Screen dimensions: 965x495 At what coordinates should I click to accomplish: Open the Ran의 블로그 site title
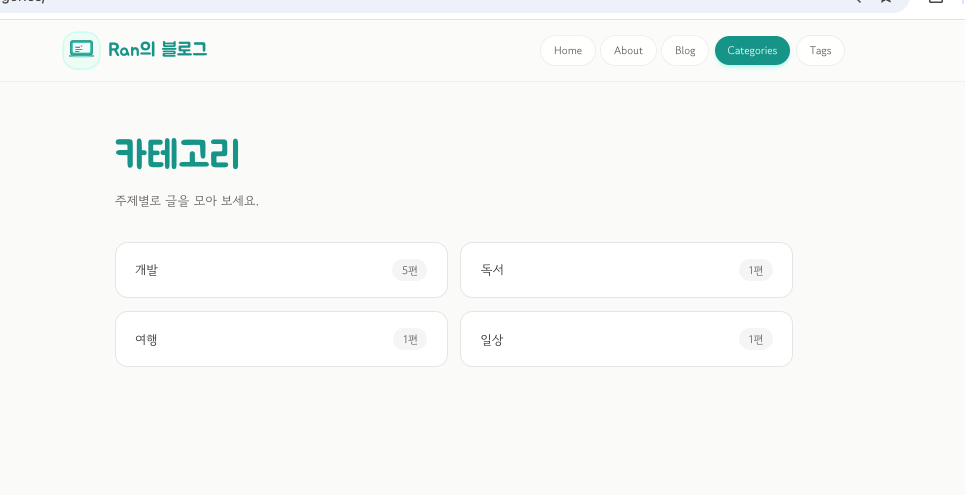click(158, 50)
